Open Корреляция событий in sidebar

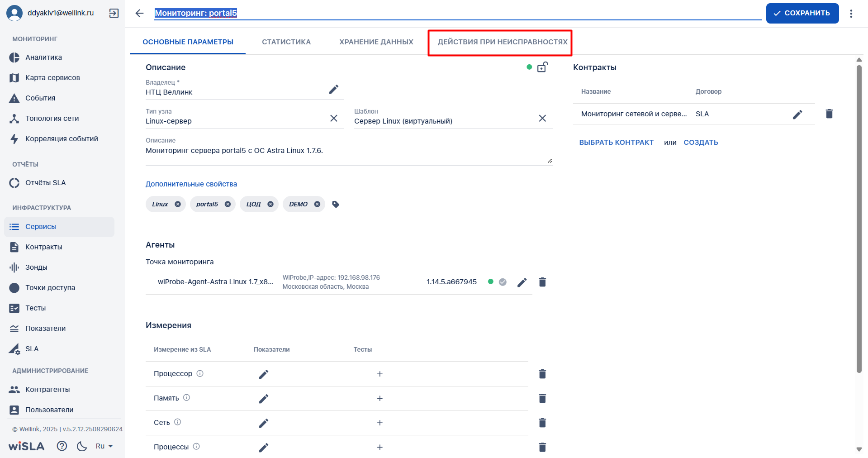click(59, 139)
